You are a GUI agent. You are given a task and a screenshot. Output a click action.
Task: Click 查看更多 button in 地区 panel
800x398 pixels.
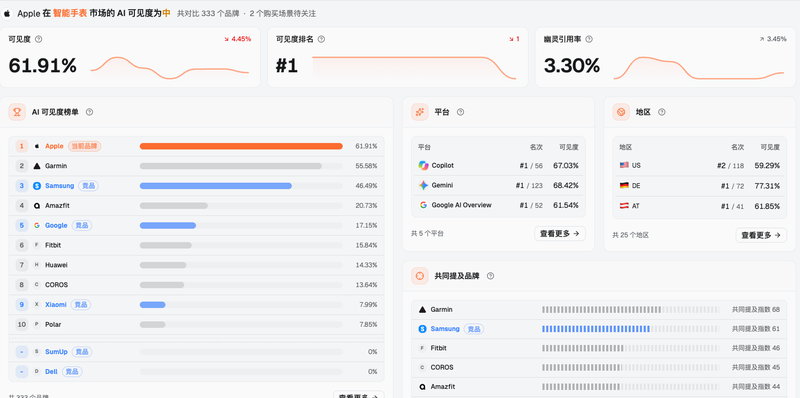point(761,235)
